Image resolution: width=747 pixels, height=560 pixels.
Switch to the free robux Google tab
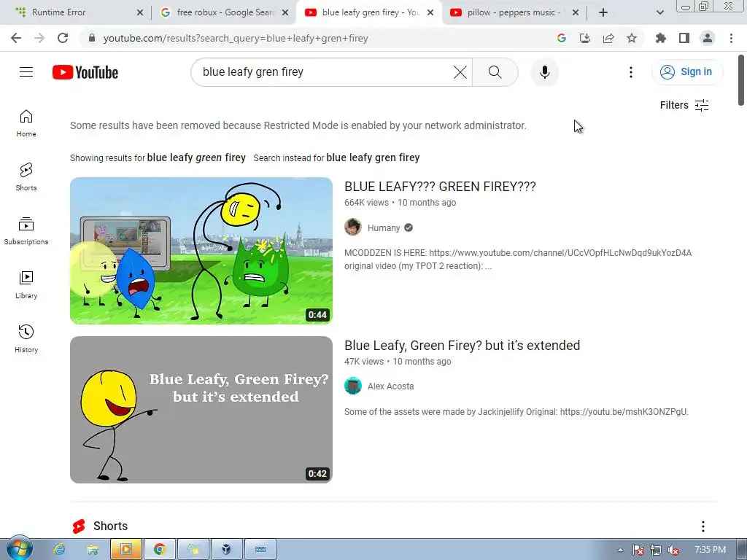(x=224, y=12)
